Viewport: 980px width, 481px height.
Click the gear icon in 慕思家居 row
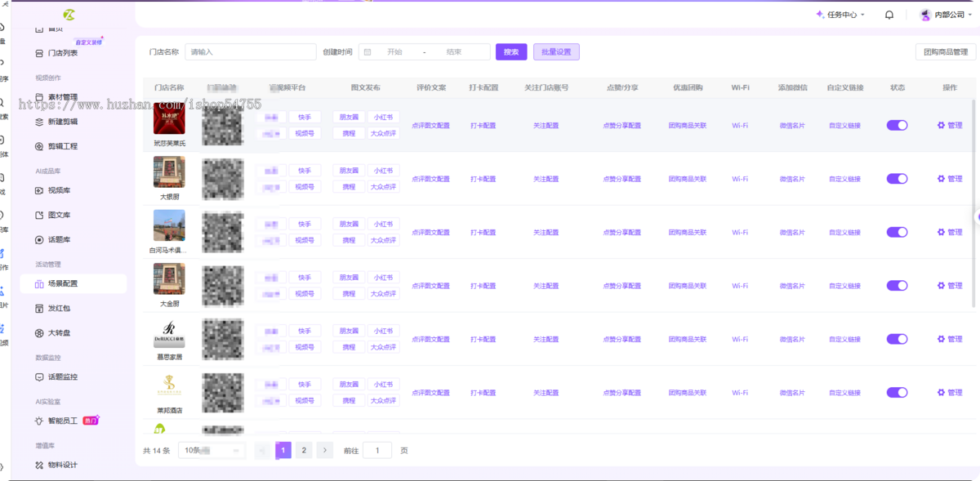(941, 339)
